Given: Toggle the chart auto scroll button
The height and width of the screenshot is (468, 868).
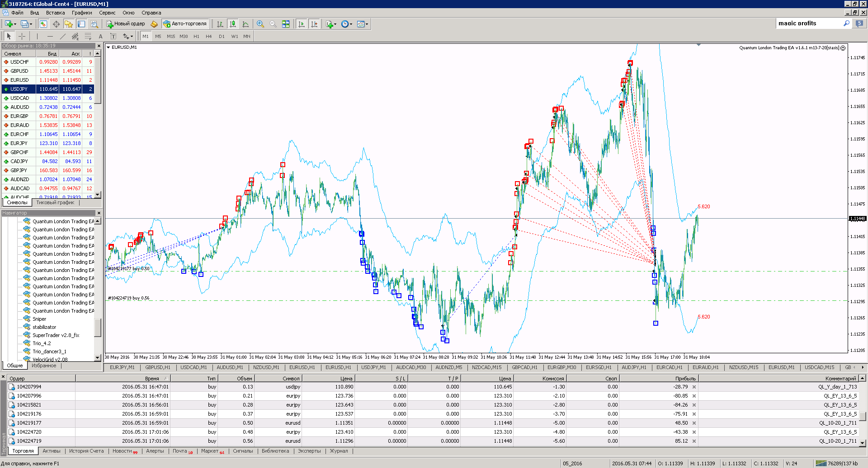Looking at the screenshot, I should click(x=302, y=24).
